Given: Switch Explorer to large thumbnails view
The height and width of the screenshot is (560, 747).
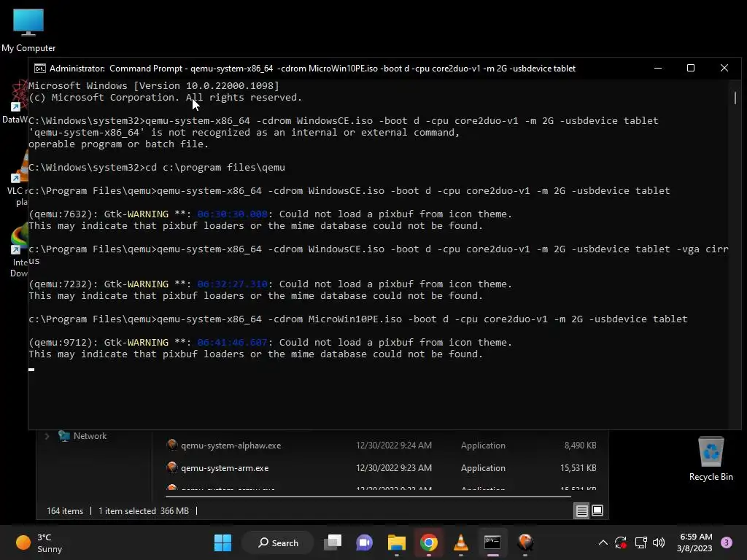Looking at the screenshot, I should [597, 511].
